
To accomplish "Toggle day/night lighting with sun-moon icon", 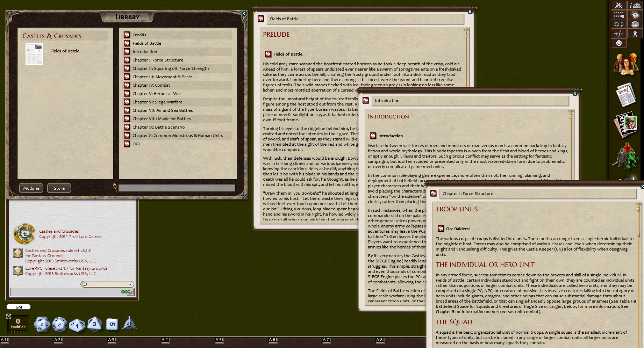I will 619,24.
